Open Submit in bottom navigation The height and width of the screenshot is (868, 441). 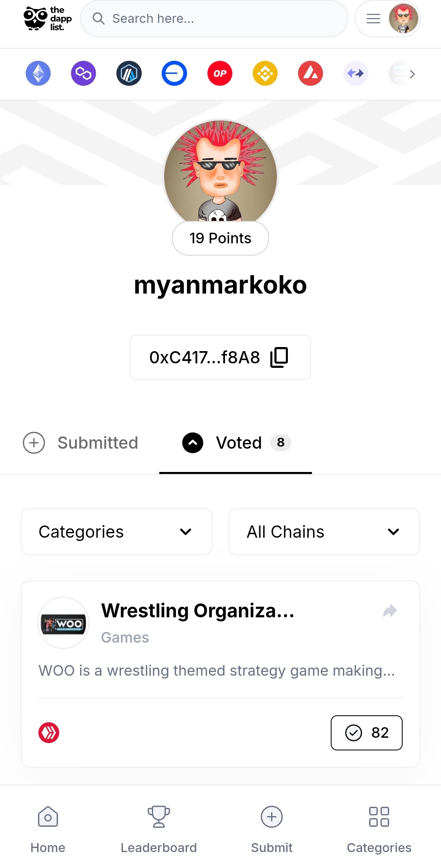click(x=272, y=829)
